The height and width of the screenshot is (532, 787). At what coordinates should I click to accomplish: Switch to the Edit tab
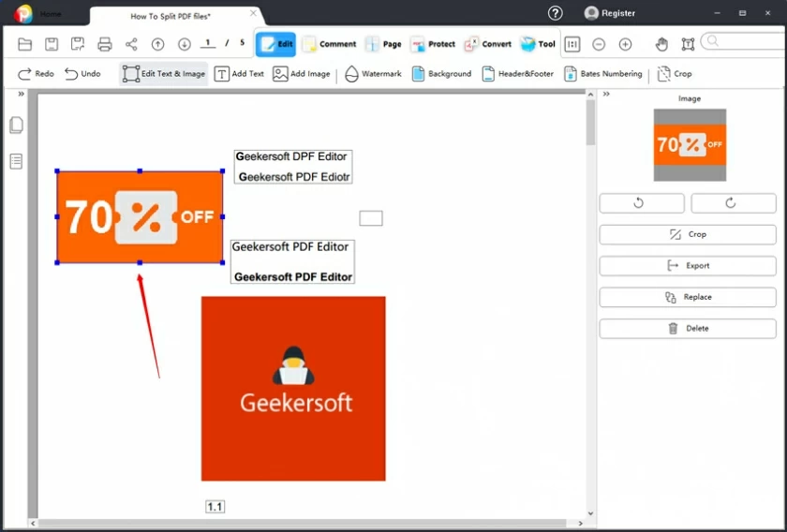[x=275, y=44]
